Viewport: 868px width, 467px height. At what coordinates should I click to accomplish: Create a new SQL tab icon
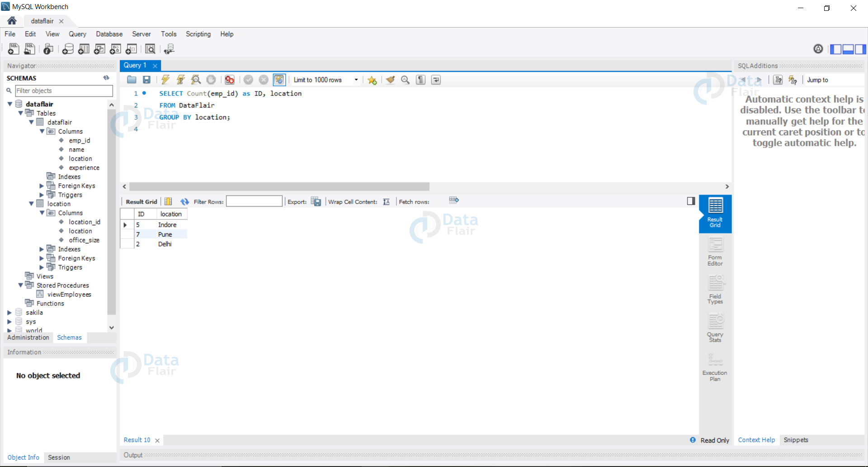click(x=14, y=49)
